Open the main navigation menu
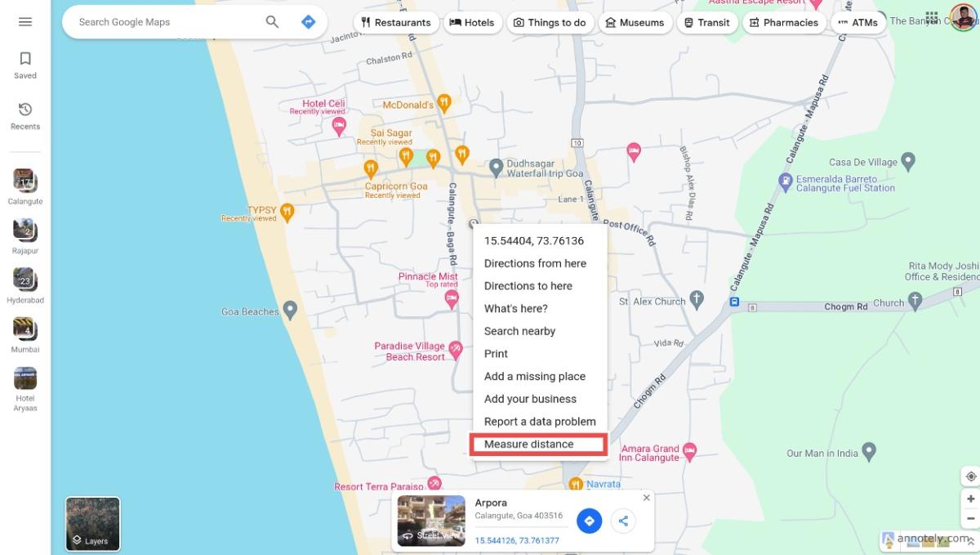This screenshot has height=555, width=980. pyautogui.click(x=24, y=22)
